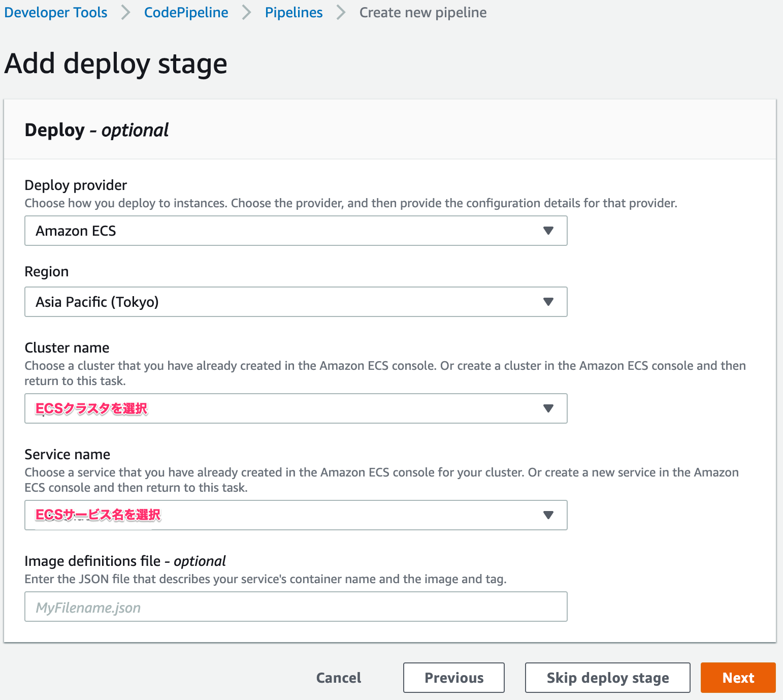Screen dimensions: 783x700
Task: Focus the Image definitions file input field
Action: click(296, 607)
